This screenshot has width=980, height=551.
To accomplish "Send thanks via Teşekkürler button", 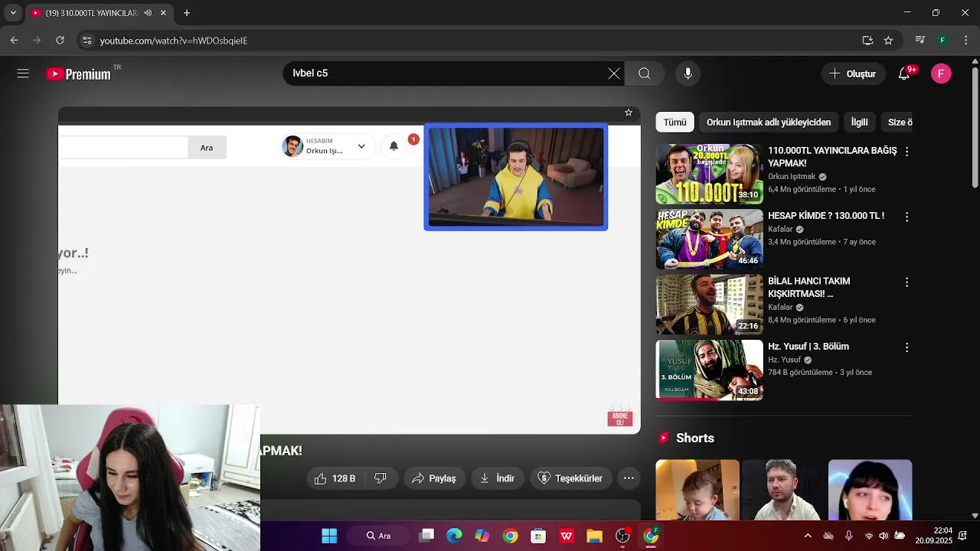I will [571, 478].
